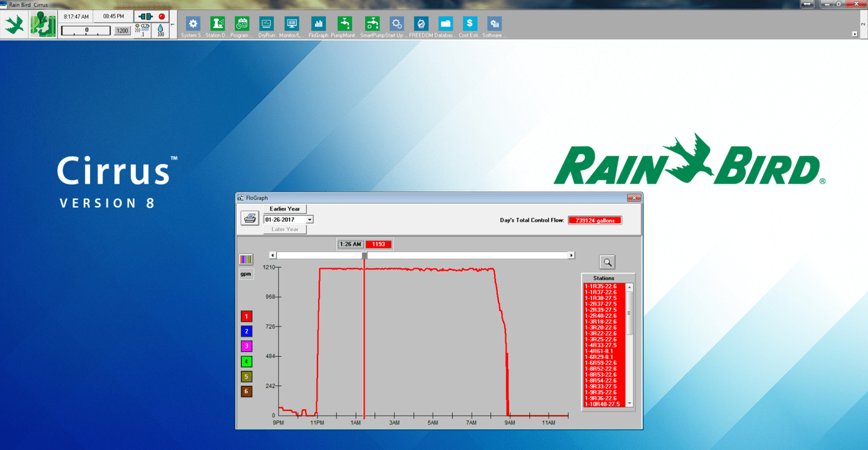Viewport: 868px width, 450px height.
Task: Print the FloGraph with printer icon
Action: (250, 218)
